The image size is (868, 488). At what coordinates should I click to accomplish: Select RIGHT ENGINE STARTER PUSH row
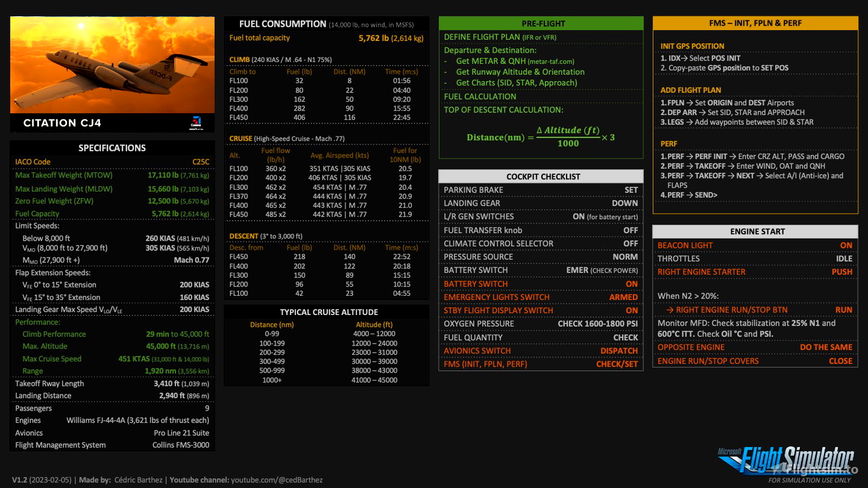pyautogui.click(x=755, y=272)
